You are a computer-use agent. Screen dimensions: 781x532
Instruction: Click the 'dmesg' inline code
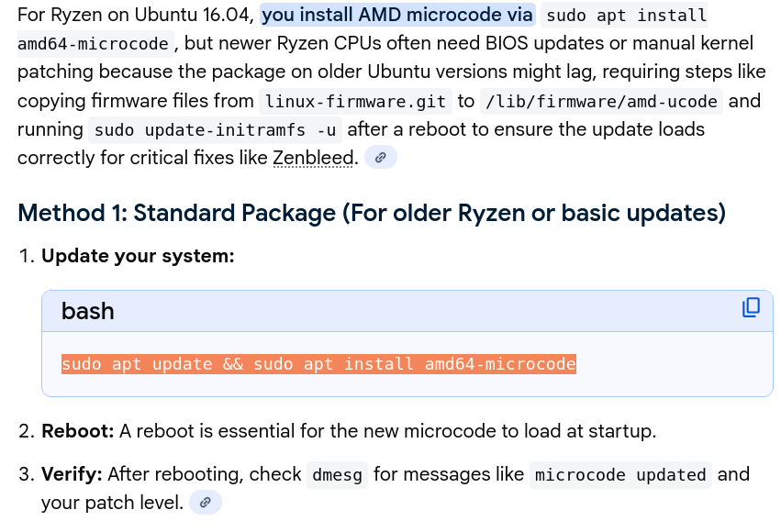pyautogui.click(x=337, y=475)
